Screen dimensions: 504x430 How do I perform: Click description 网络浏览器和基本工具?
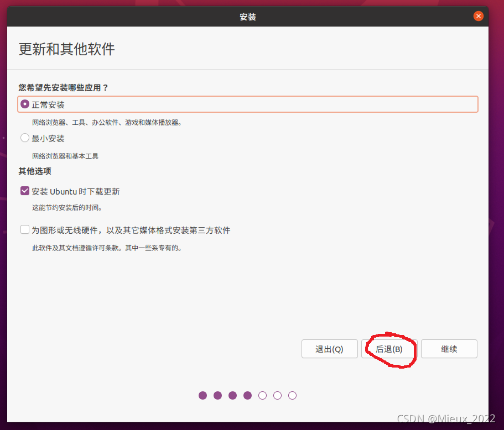coord(65,156)
